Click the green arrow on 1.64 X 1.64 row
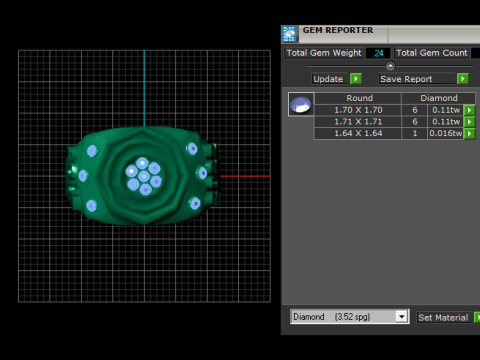480x360 pixels. tap(469, 133)
